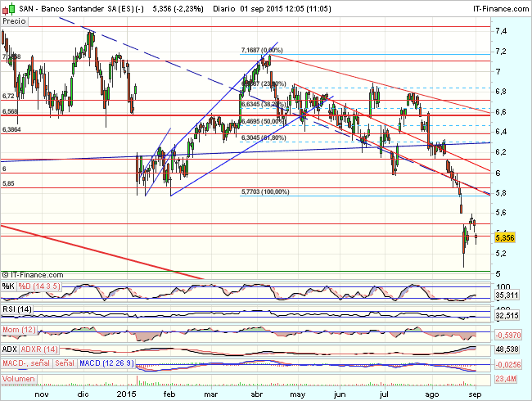The width and height of the screenshot is (532, 401).
Task: Select the MACD (12 26 9) label
Action: coord(106,363)
